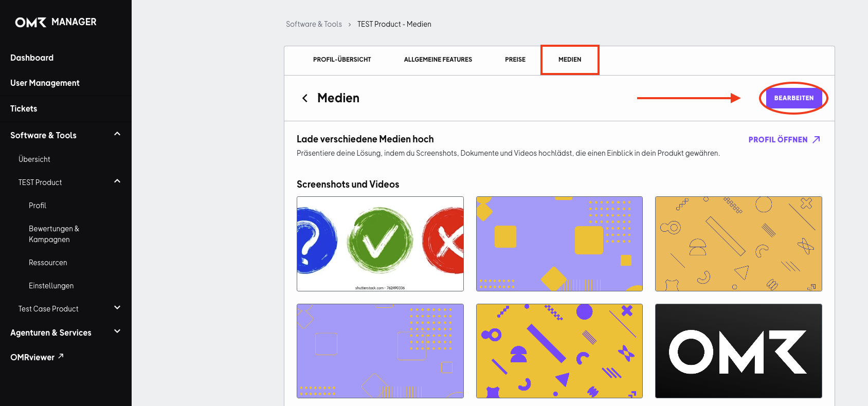Collapse the TEST Product submenu
The height and width of the screenshot is (406, 868).
(117, 181)
